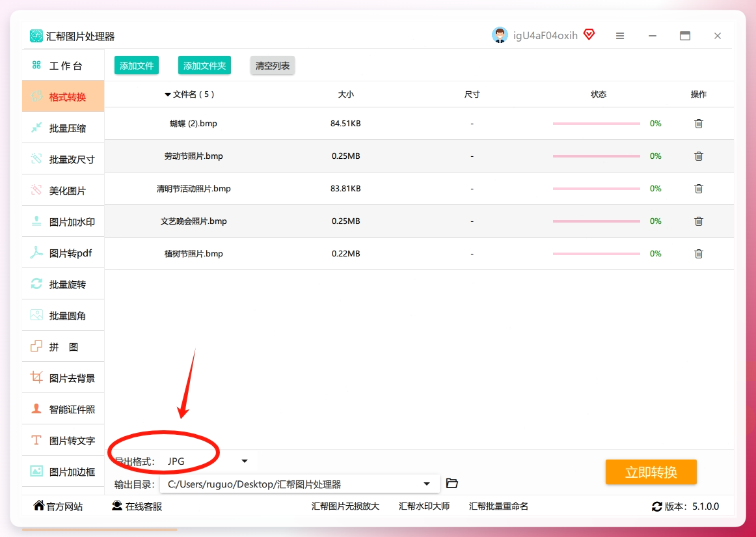Image resolution: width=756 pixels, height=537 pixels.
Task: Open 工作台 workbench tab
Action: click(63, 65)
